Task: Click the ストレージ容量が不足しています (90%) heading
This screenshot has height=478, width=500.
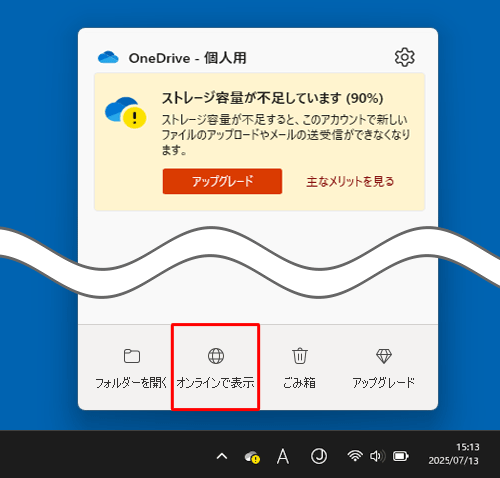Action: click(273, 98)
